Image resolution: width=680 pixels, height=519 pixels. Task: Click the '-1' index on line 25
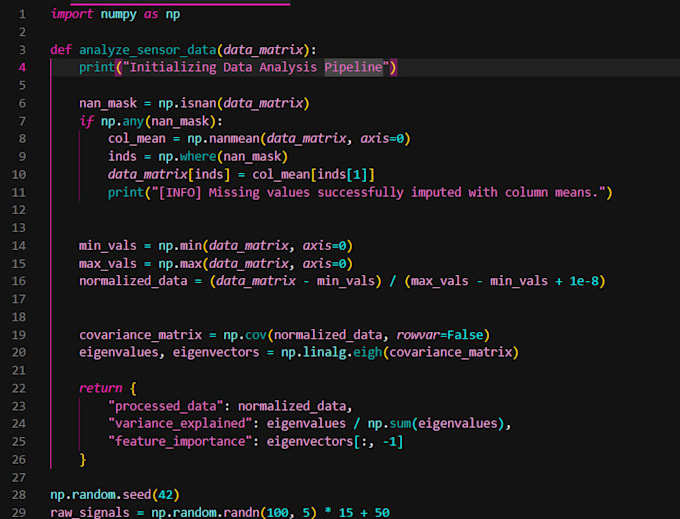[389, 442]
